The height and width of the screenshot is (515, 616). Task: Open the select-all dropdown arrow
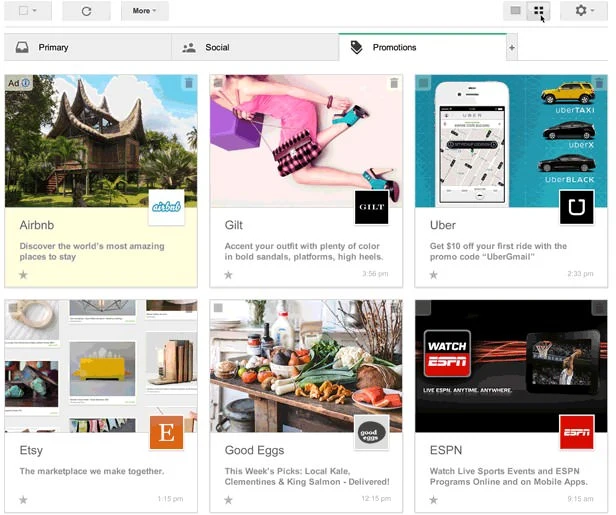(x=35, y=11)
